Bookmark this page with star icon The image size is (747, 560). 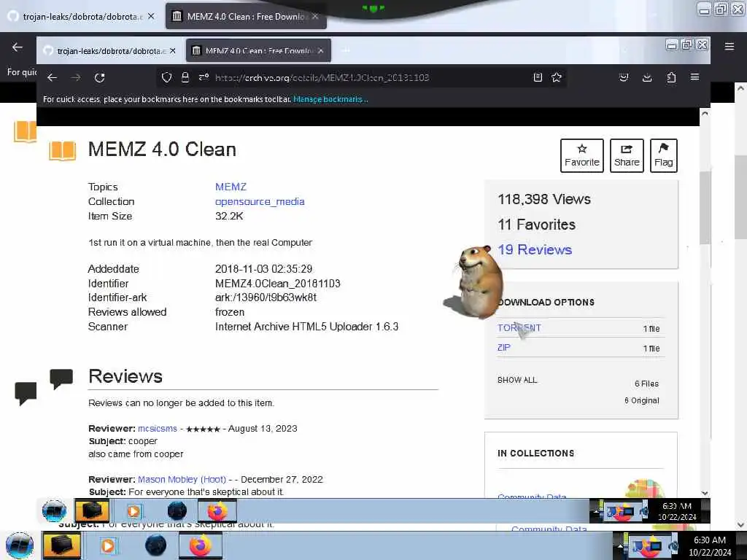tap(557, 77)
